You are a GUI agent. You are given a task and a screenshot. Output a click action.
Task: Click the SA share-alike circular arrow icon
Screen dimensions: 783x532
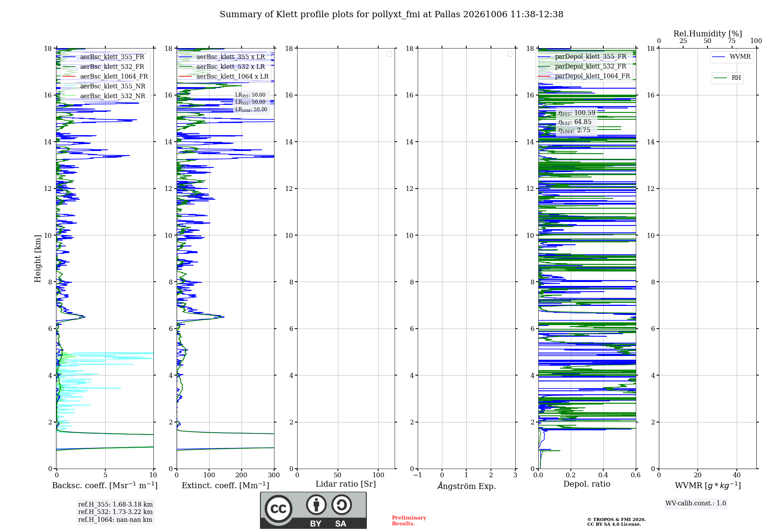(x=341, y=505)
